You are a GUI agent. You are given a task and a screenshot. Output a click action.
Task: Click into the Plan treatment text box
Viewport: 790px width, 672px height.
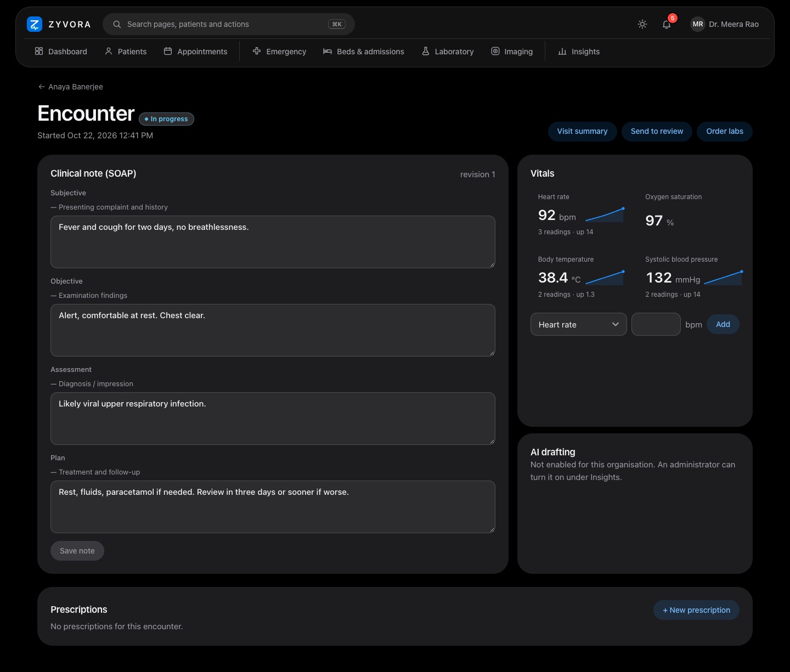(x=273, y=507)
